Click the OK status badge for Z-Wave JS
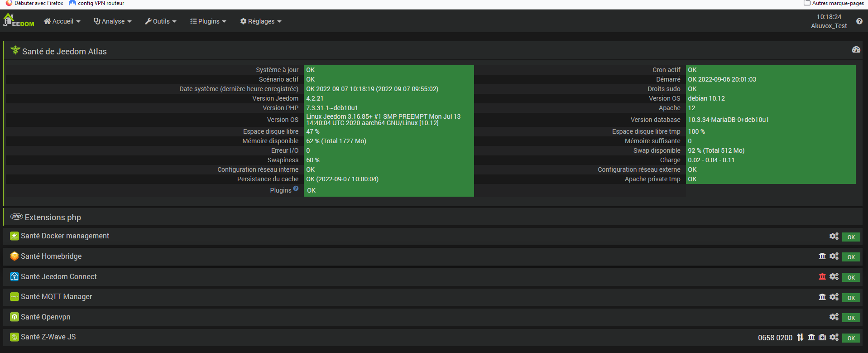This screenshot has width=868, height=353. click(851, 338)
